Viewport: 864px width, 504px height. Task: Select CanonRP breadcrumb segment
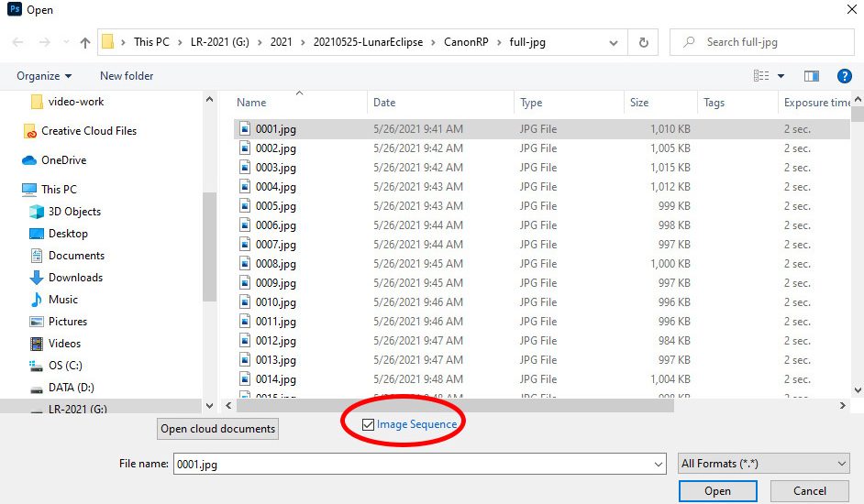pyautogui.click(x=466, y=42)
